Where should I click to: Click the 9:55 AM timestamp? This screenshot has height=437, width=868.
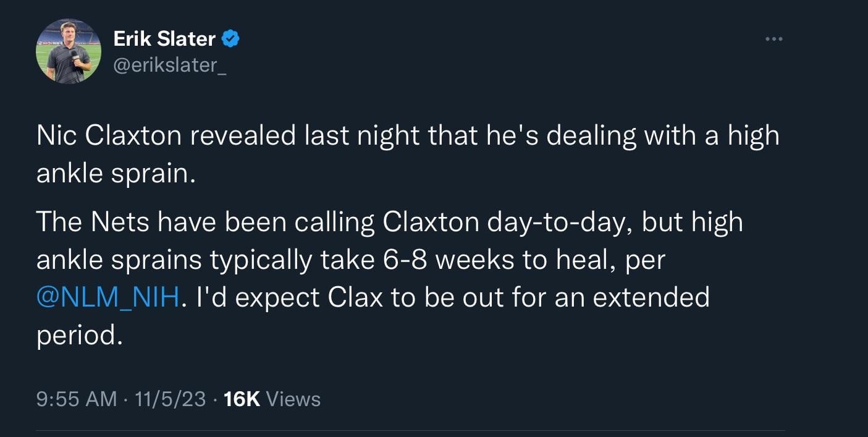(x=77, y=399)
